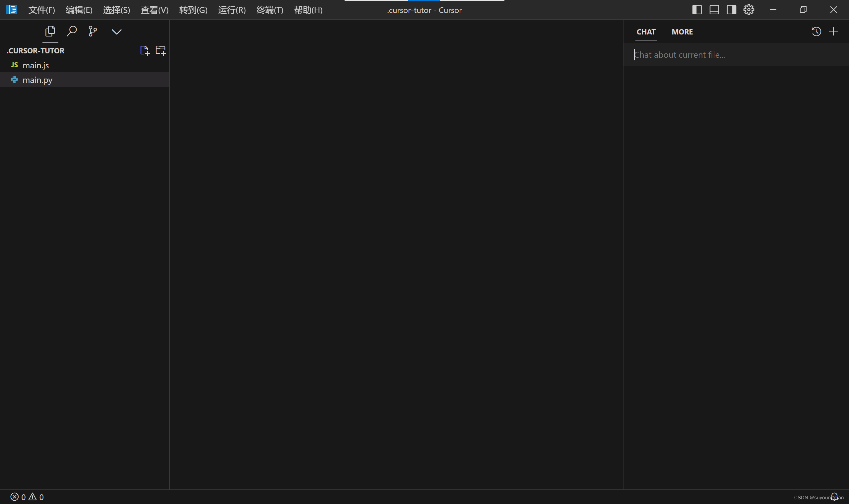Image resolution: width=849 pixels, height=504 pixels.
Task: Start new chat with plus icon
Action: 833,31
